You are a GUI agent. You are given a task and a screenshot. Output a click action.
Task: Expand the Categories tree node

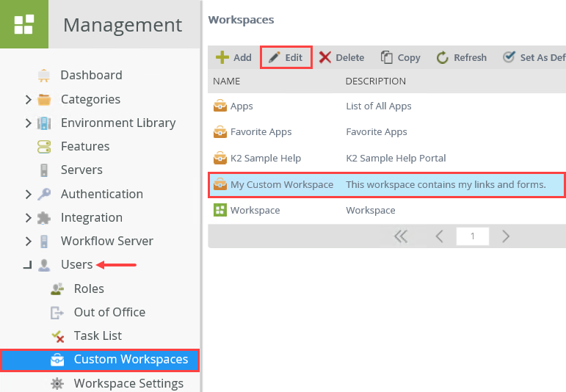pyautogui.click(x=28, y=99)
